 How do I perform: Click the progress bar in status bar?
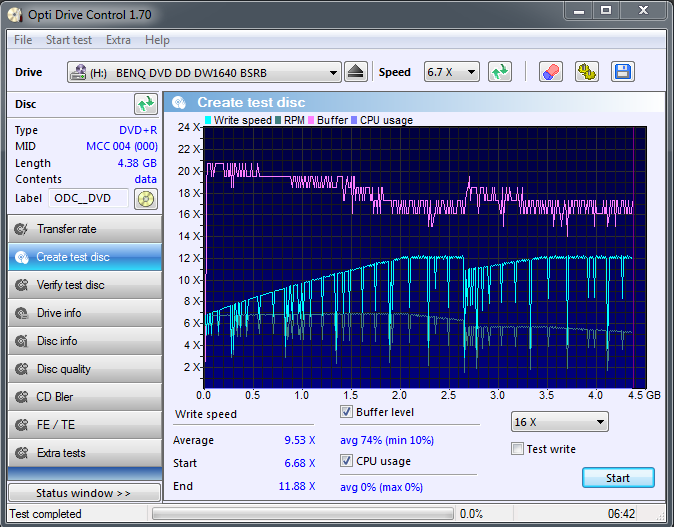click(303, 514)
